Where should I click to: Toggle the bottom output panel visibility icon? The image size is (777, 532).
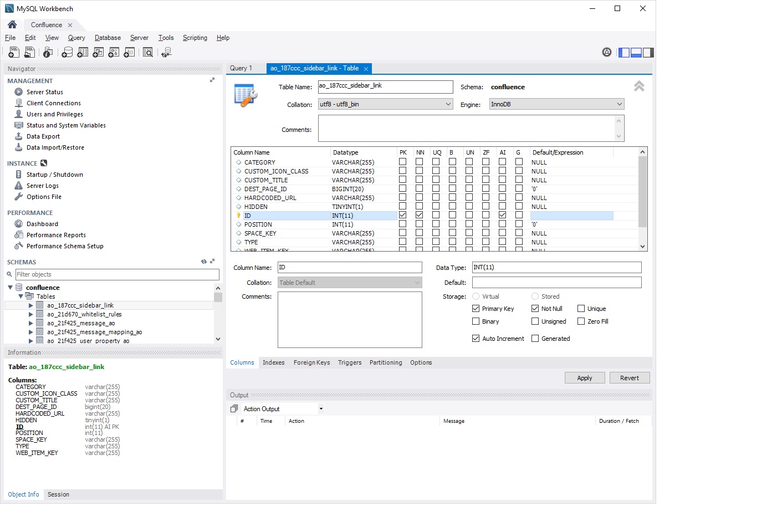[x=636, y=53]
